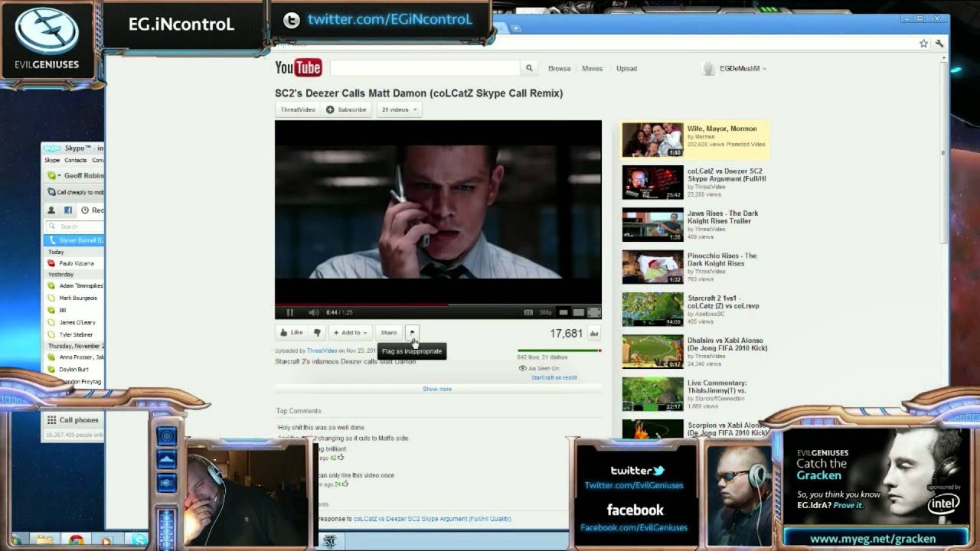Open Jaws Rises Dark Knight trailer thumbnail
The width and height of the screenshot is (980, 551).
[652, 224]
